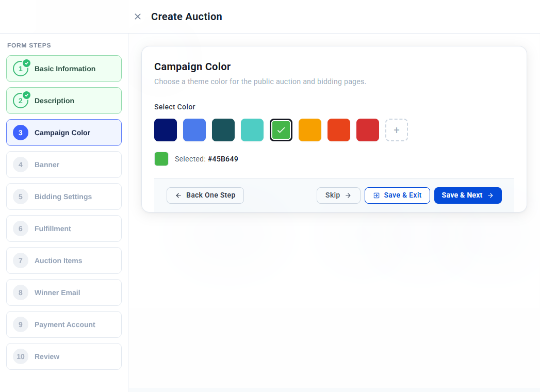The image size is (540, 392).
Task: Select the orange-yellow color swatch
Action: point(310,130)
